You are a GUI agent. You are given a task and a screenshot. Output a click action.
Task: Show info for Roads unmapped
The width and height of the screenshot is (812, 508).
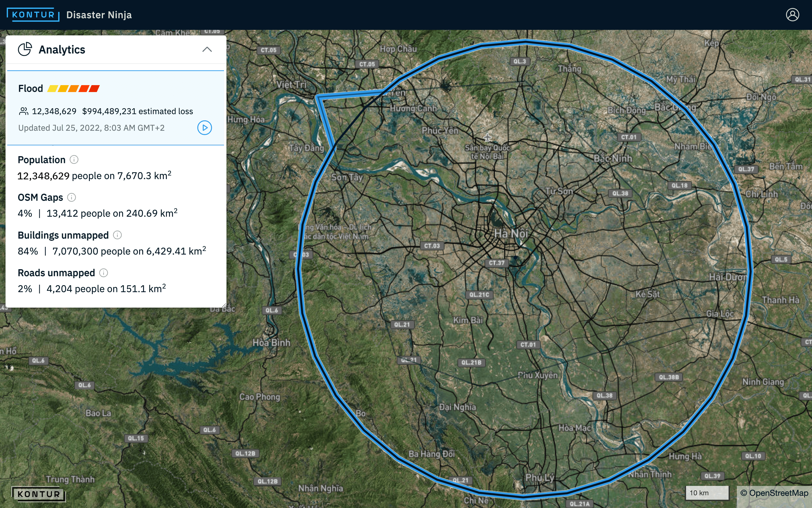[104, 273]
